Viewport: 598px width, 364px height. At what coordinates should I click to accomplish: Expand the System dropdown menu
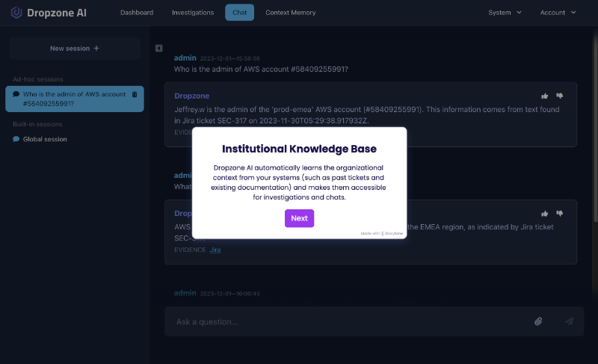click(x=505, y=13)
